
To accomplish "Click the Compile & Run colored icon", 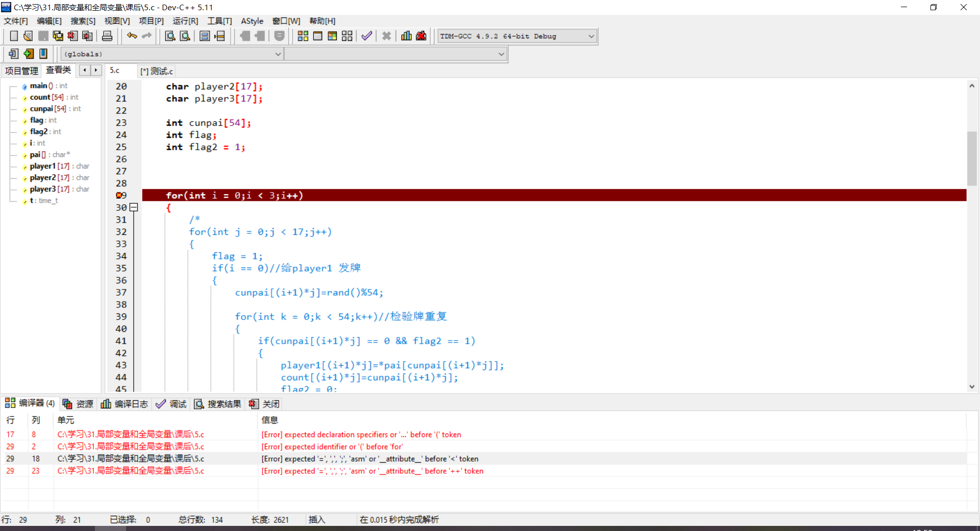I will click(332, 36).
